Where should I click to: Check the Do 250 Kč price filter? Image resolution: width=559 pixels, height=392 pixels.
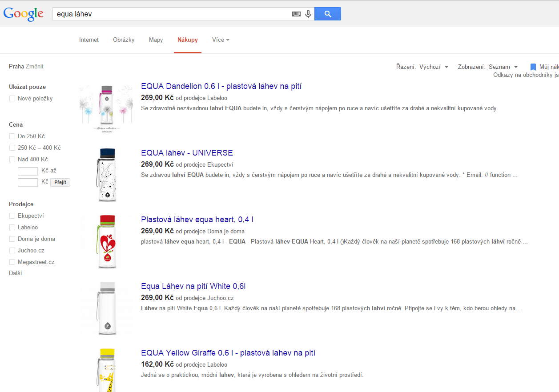12,136
